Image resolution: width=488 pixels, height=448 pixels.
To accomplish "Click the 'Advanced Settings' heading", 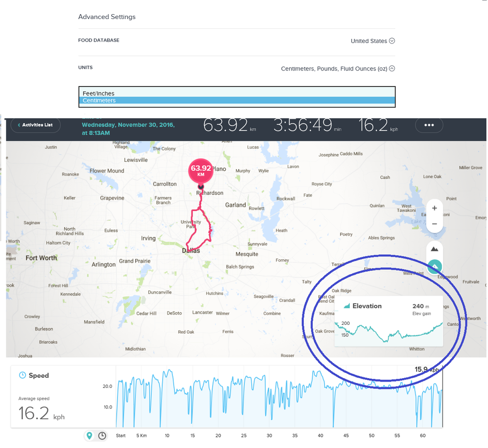I will click(107, 17).
